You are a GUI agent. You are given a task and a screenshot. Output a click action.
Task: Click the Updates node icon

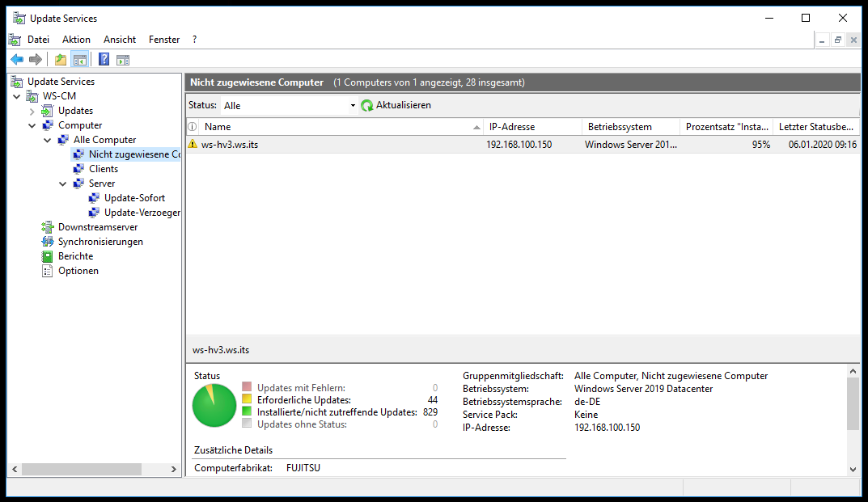[48, 111]
